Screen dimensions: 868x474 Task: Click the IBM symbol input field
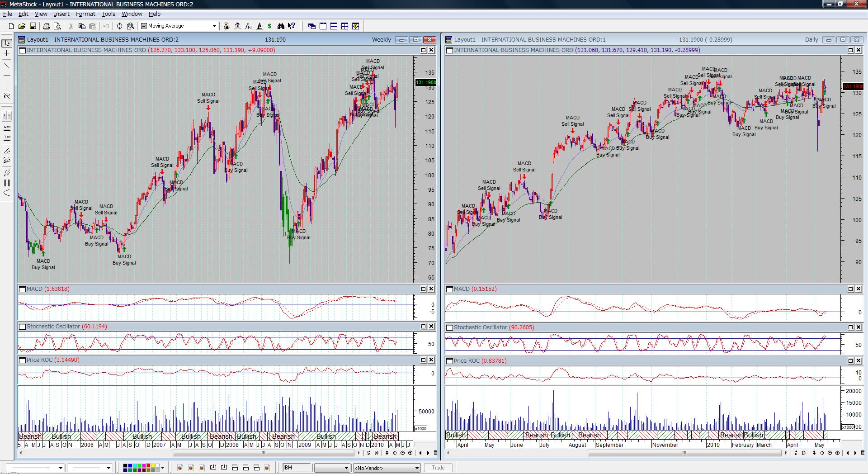pyautogui.click(x=297, y=468)
